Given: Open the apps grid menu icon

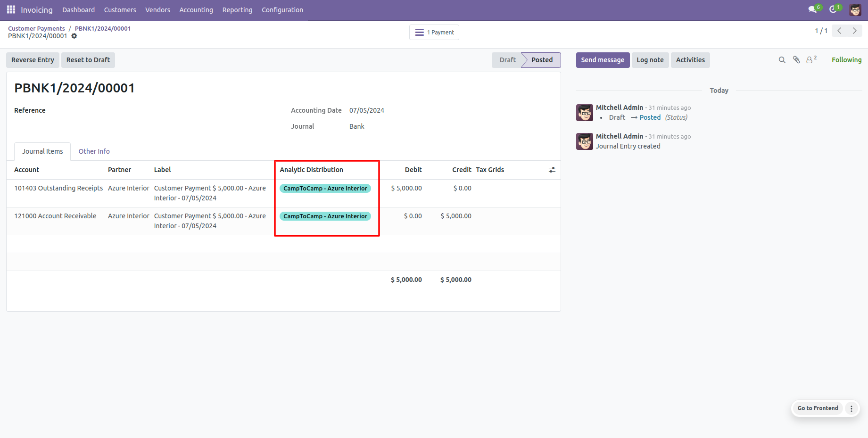Looking at the screenshot, I should coord(11,9).
